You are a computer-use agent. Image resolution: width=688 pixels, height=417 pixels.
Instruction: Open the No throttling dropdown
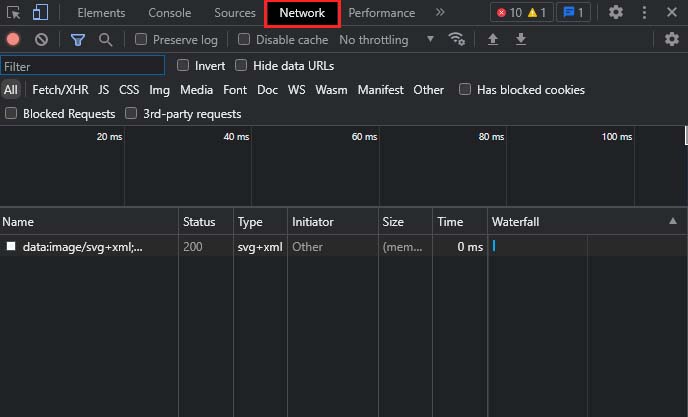click(x=387, y=40)
